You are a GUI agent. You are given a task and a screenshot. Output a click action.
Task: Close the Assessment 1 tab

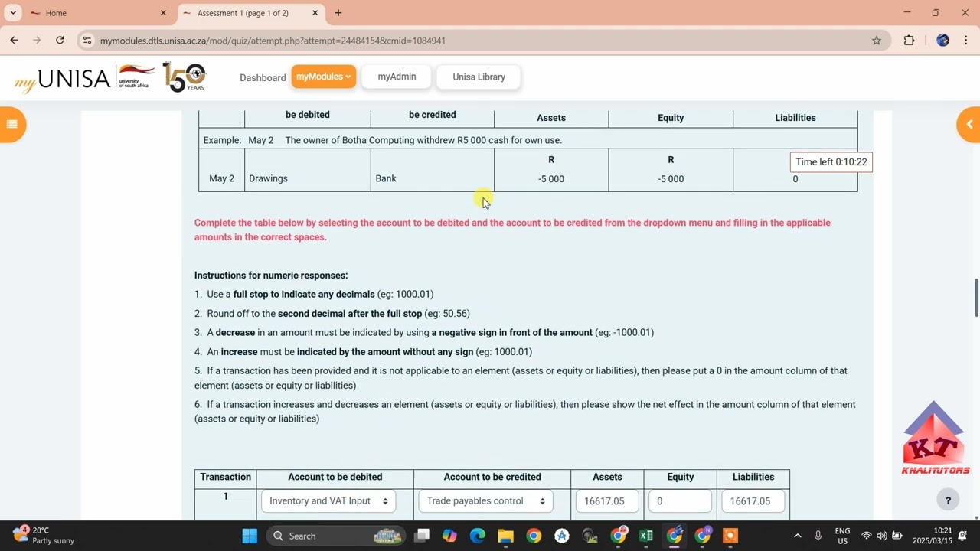click(x=315, y=13)
